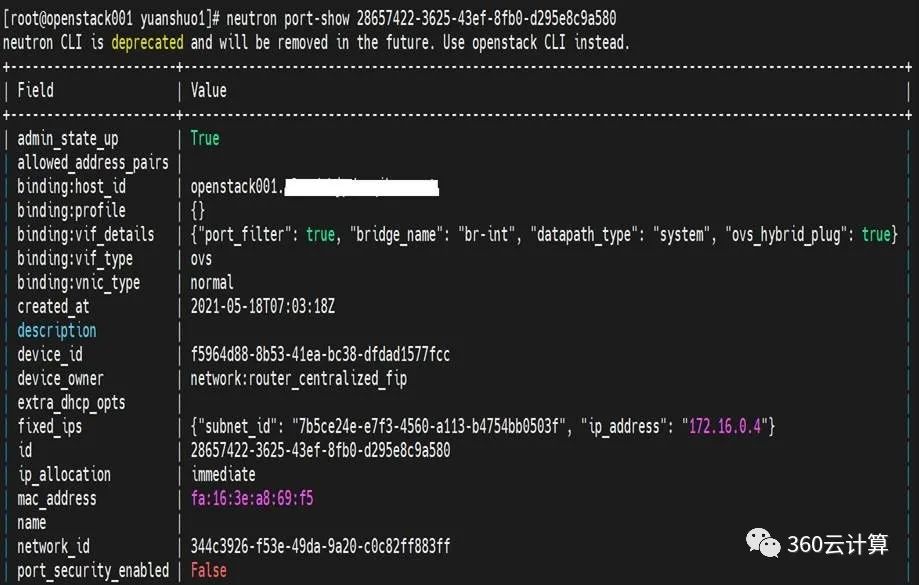The height and width of the screenshot is (585, 919).
Task: Click the network_id UUID value
Action: [x=320, y=546]
